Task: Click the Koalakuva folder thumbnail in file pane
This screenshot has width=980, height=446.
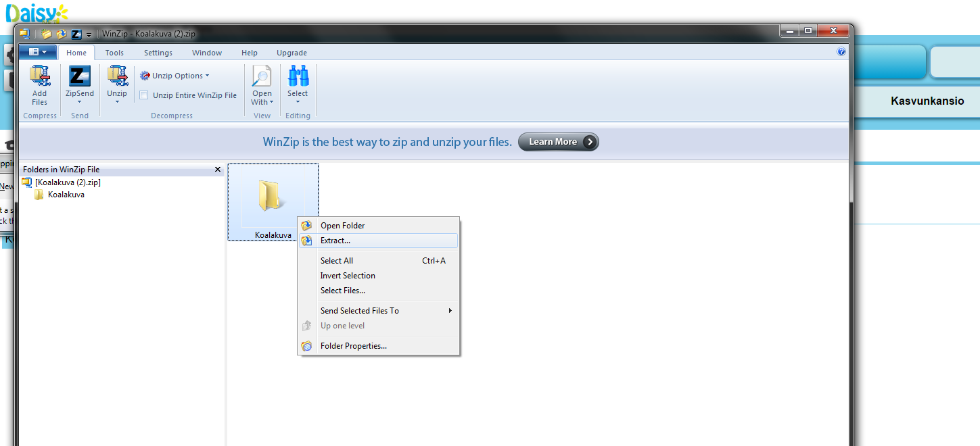Action: (x=273, y=202)
